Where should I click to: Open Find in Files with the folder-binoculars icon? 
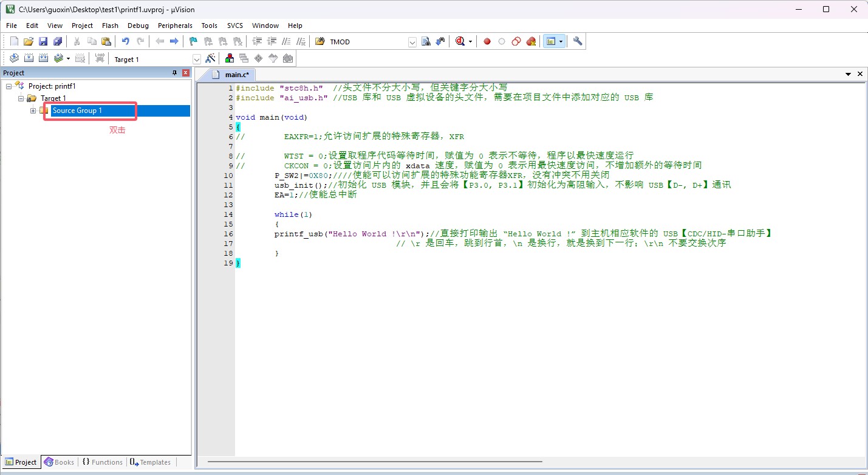[320, 41]
